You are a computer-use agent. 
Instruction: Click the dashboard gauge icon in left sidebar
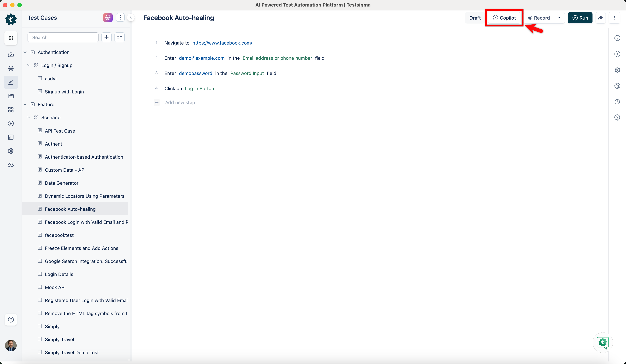tap(11, 55)
